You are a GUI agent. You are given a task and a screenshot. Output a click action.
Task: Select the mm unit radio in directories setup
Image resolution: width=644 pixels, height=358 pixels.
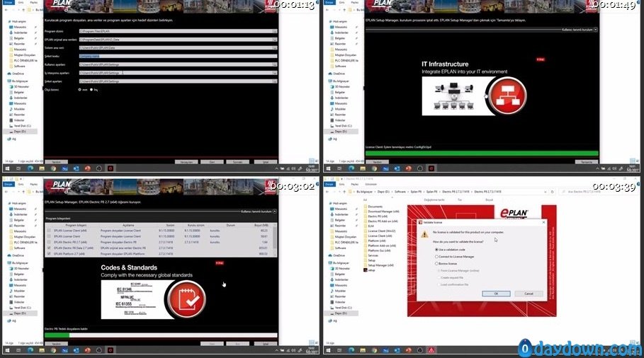tap(79, 90)
